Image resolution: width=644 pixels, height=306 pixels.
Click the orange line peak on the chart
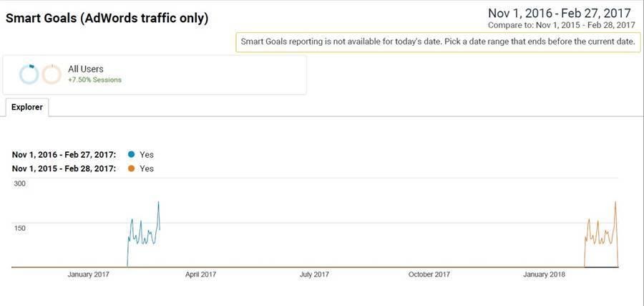[615, 202]
